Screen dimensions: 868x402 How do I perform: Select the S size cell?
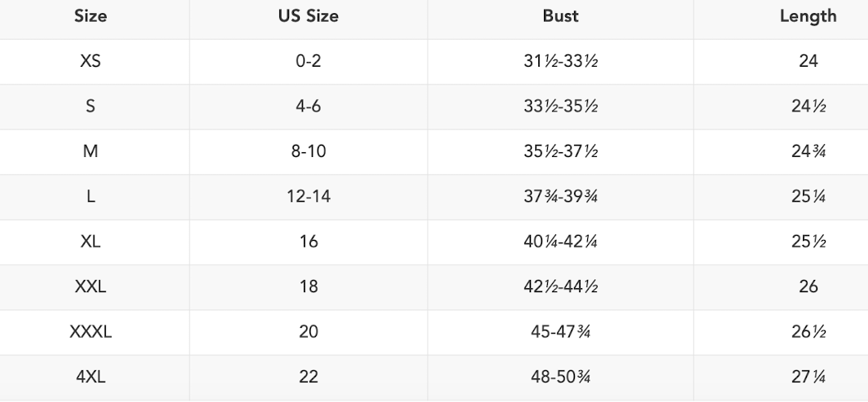coord(90,107)
